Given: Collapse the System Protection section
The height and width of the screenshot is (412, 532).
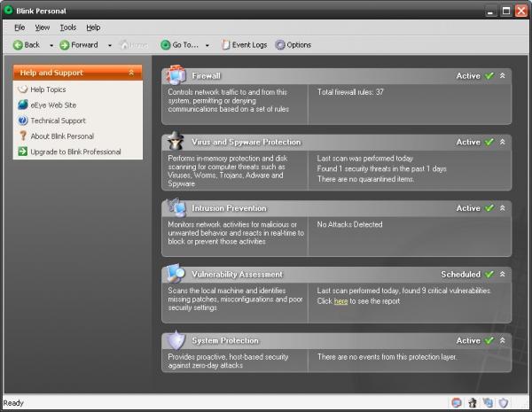Looking at the screenshot, I should pyautogui.click(x=503, y=340).
